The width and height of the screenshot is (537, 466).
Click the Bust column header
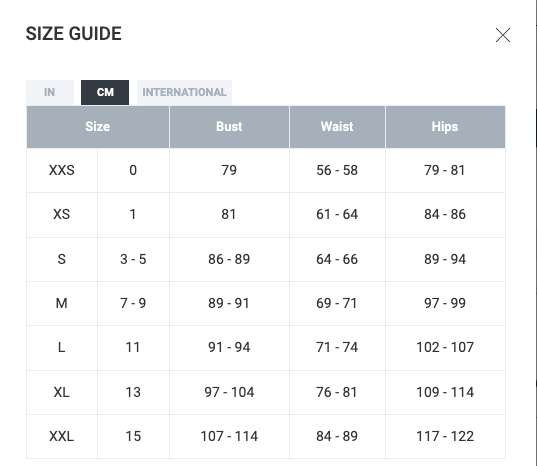point(229,127)
